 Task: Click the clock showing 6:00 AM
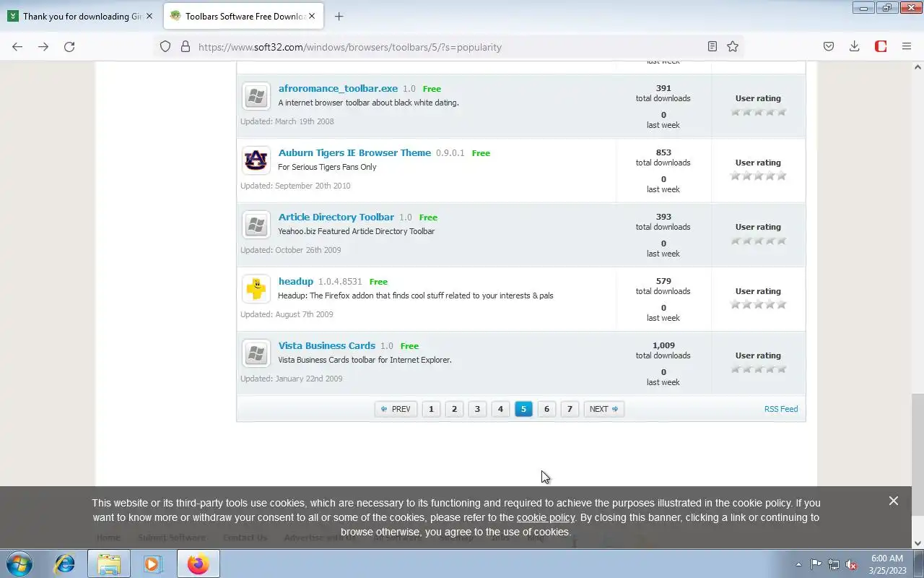tap(887, 558)
